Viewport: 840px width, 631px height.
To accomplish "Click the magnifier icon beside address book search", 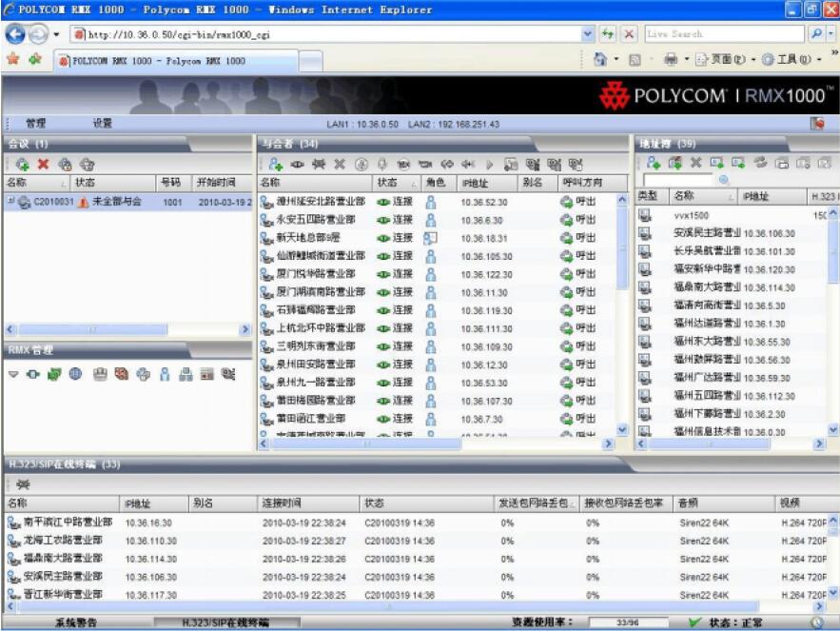I will click(724, 180).
